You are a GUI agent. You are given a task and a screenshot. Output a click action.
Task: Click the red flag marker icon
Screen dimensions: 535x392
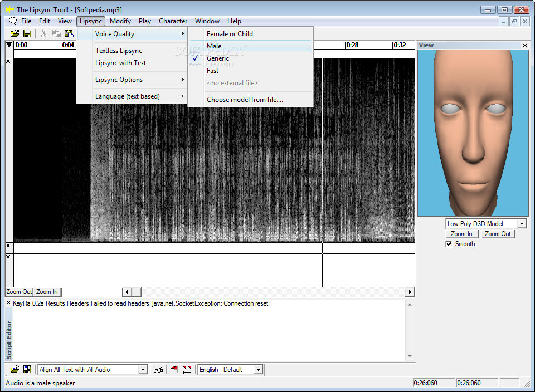(174, 369)
